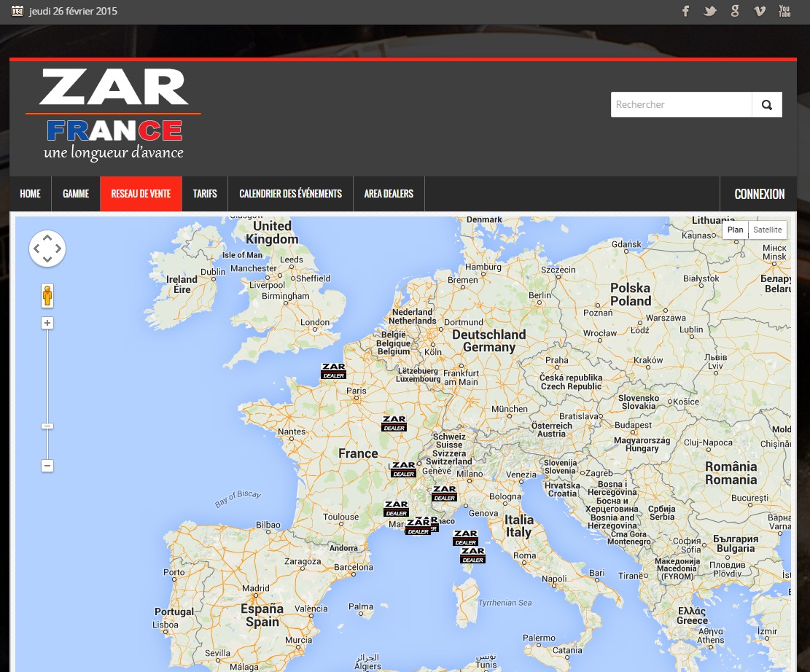Click the 'London' city label on map
This screenshot has width=810, height=672.
click(315, 322)
